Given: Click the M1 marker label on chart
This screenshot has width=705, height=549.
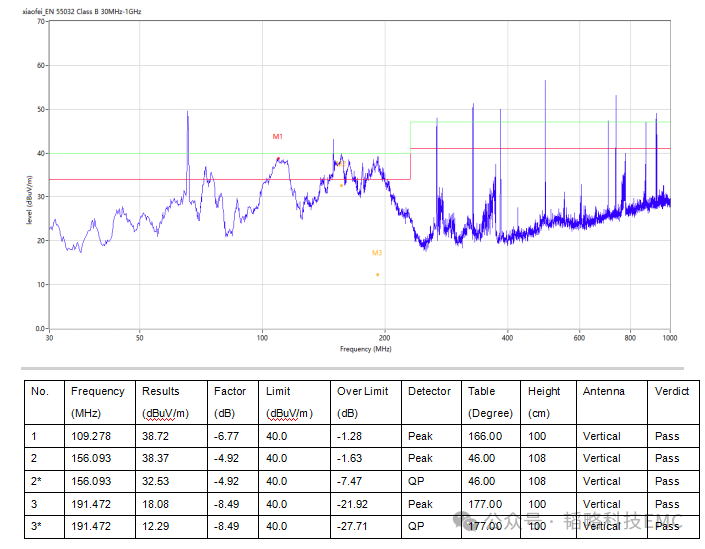Looking at the screenshot, I should tap(278, 136).
